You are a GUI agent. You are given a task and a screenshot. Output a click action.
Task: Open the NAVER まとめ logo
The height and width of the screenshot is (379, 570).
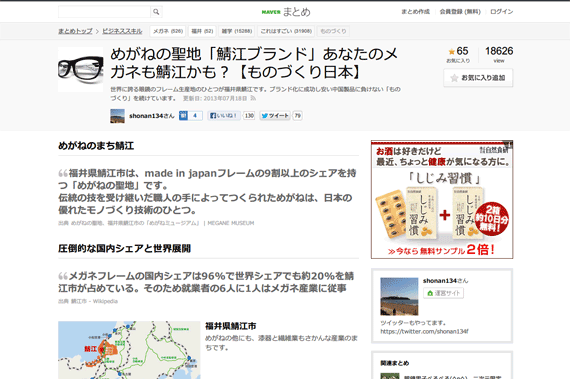[286, 12]
